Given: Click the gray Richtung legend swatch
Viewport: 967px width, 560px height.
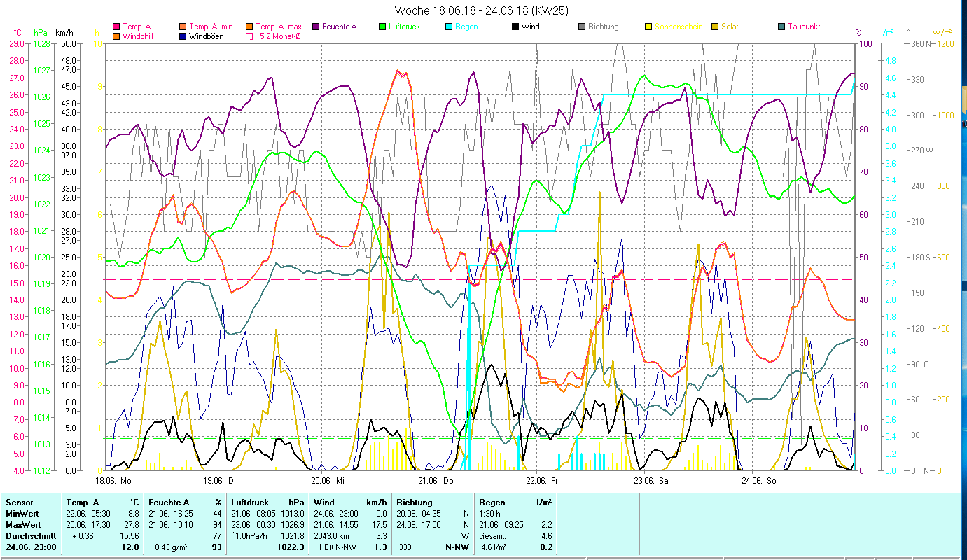Looking at the screenshot, I should pos(582,27).
